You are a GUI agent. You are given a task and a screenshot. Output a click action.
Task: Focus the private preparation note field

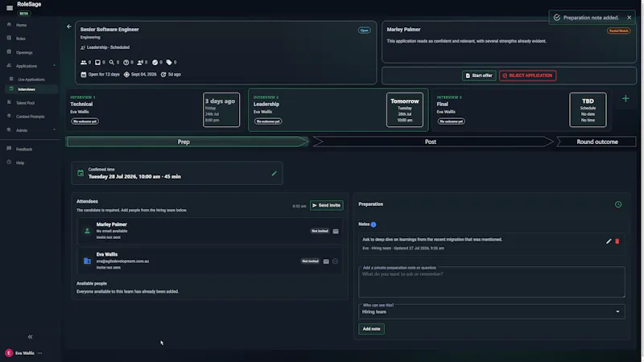492,282
